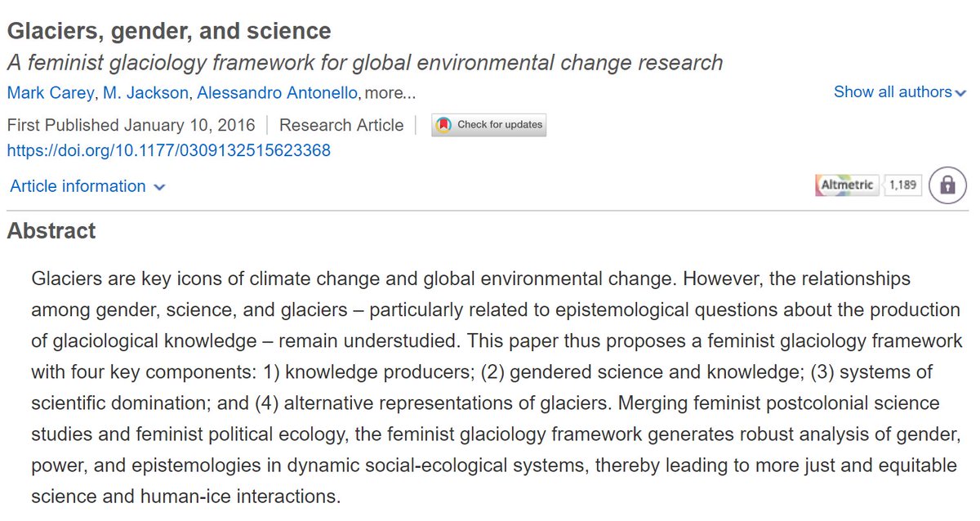The width and height of the screenshot is (980, 521).
Task: Click the Glaciers, gender, and science title
Action: click(169, 32)
